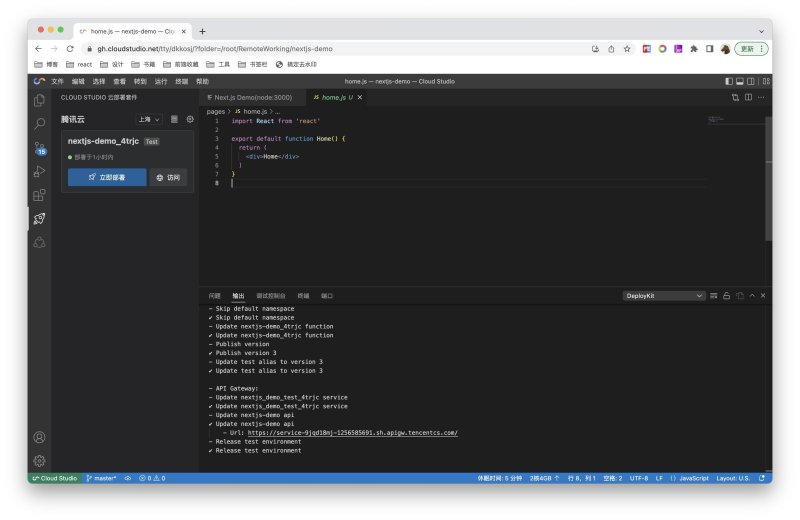The height and width of the screenshot is (520, 800).
Task: Open the 编辑 menu
Action: (78, 81)
